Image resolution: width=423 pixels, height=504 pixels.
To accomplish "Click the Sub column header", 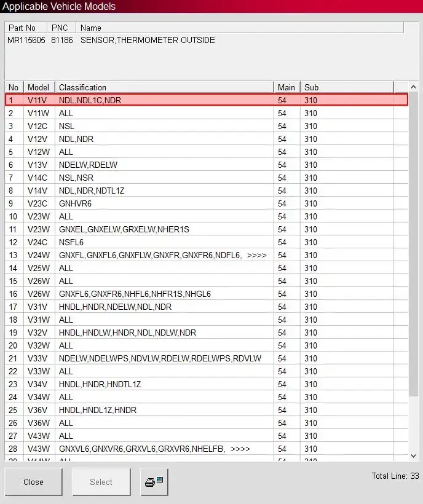I will coord(347,87).
